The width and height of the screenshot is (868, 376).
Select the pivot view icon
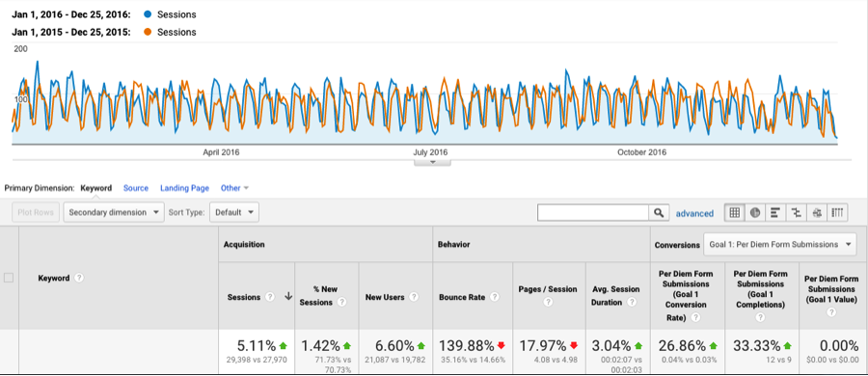point(837,213)
